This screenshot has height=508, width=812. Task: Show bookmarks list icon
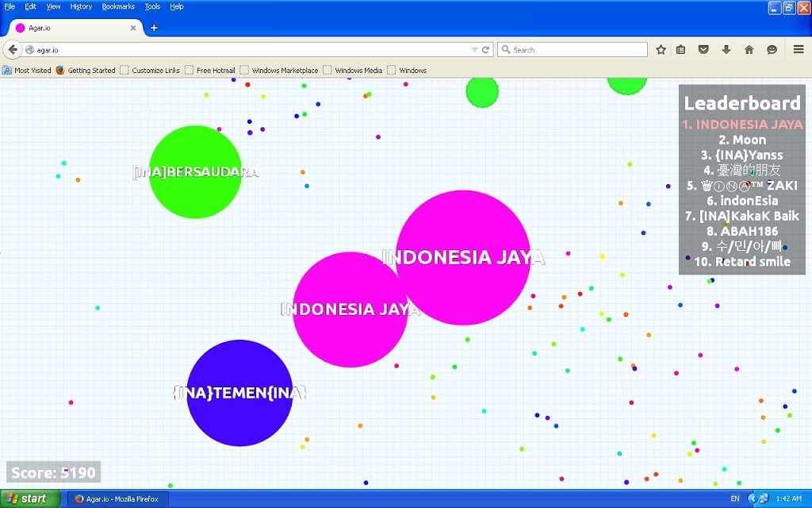pos(680,50)
